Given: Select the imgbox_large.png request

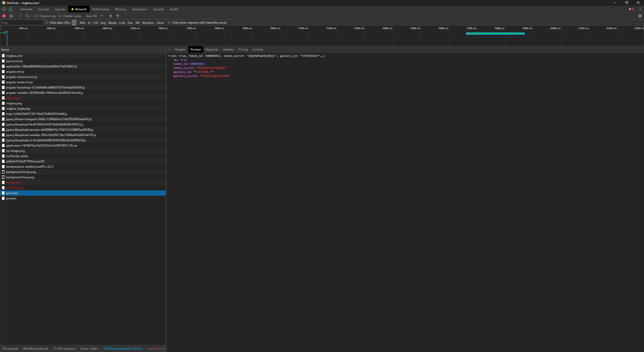Looking at the screenshot, I should 83,109.
